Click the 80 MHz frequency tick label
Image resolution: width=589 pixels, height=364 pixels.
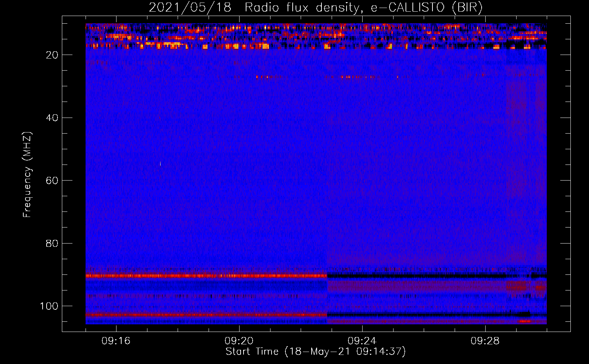pyautogui.click(x=52, y=244)
